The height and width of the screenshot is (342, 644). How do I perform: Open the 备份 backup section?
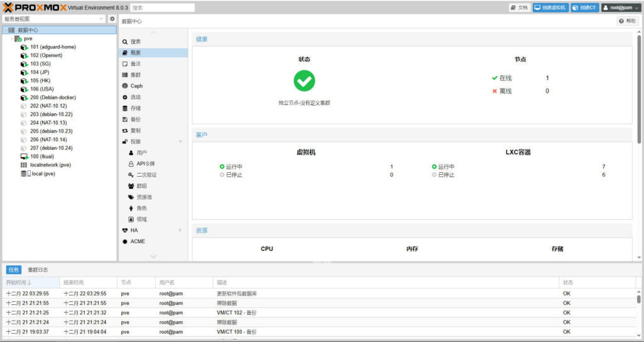point(135,119)
